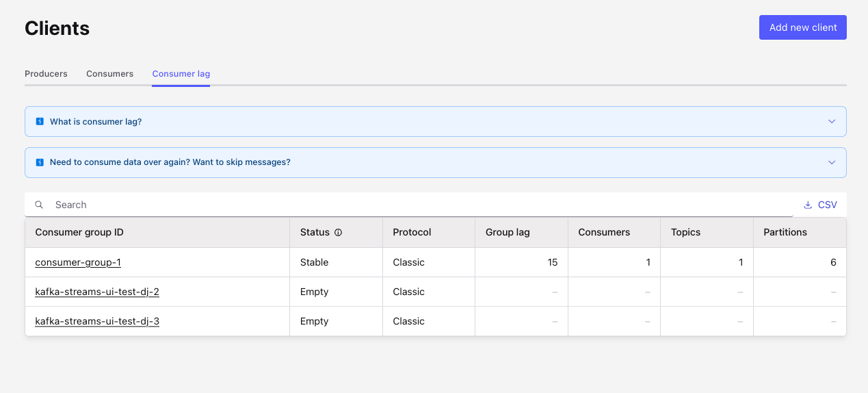Select the Consumer lag tab
868x393 pixels.
coord(181,74)
